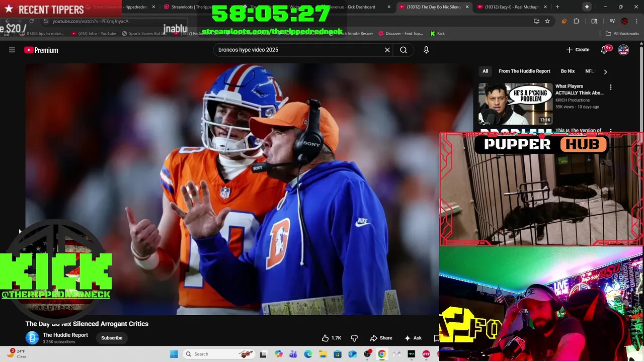This screenshot has height=362, width=644.
Task: Open the tab search side panel icon
Action: tap(594, 21)
